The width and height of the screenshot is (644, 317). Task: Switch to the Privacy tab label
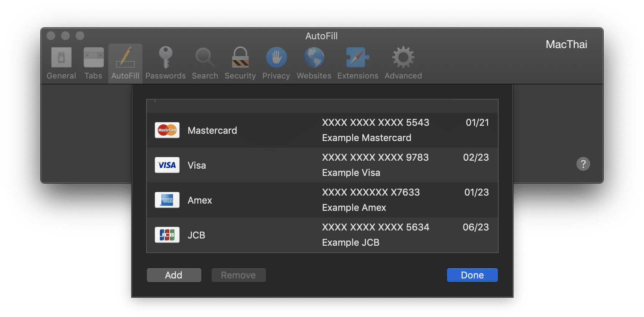click(276, 76)
